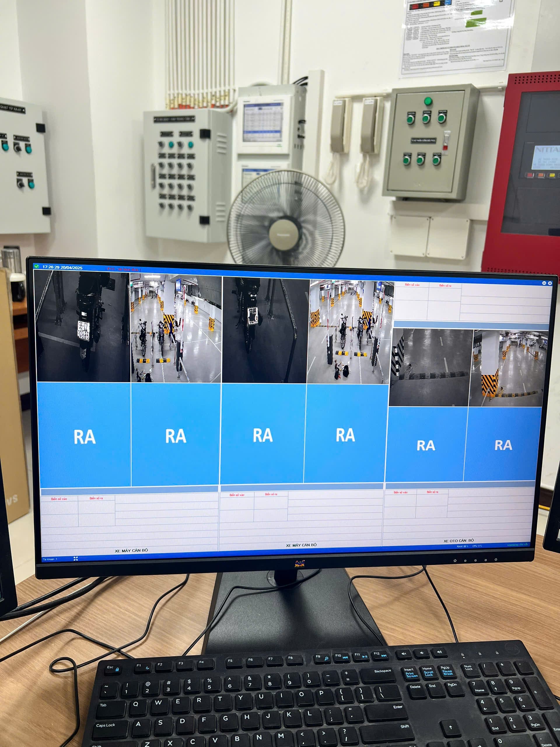Click the green checkmark status icon
Viewport: 560px width, 747px height.
click(x=36, y=267)
